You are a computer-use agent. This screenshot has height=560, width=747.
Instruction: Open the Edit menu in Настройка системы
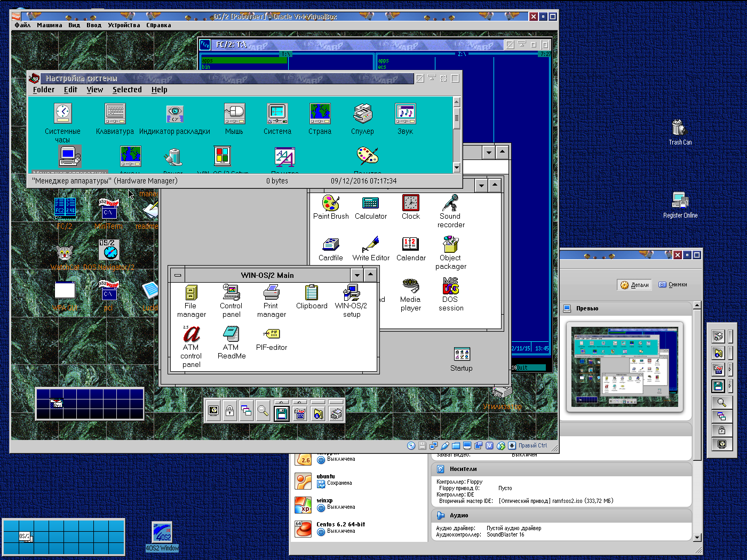pyautogui.click(x=70, y=90)
